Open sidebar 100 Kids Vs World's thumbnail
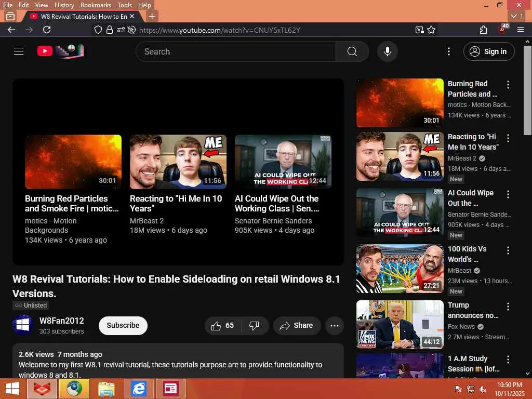532x399 pixels. 400,269
